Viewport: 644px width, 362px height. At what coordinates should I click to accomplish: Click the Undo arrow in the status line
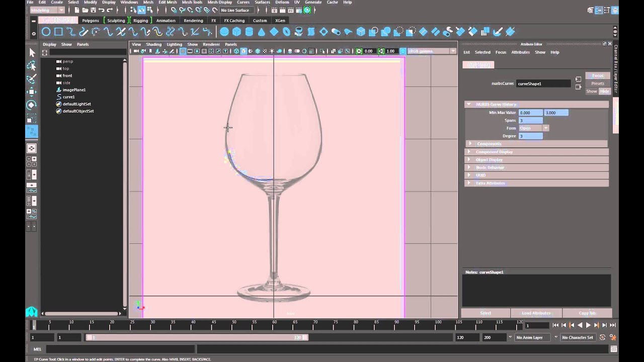point(101,10)
